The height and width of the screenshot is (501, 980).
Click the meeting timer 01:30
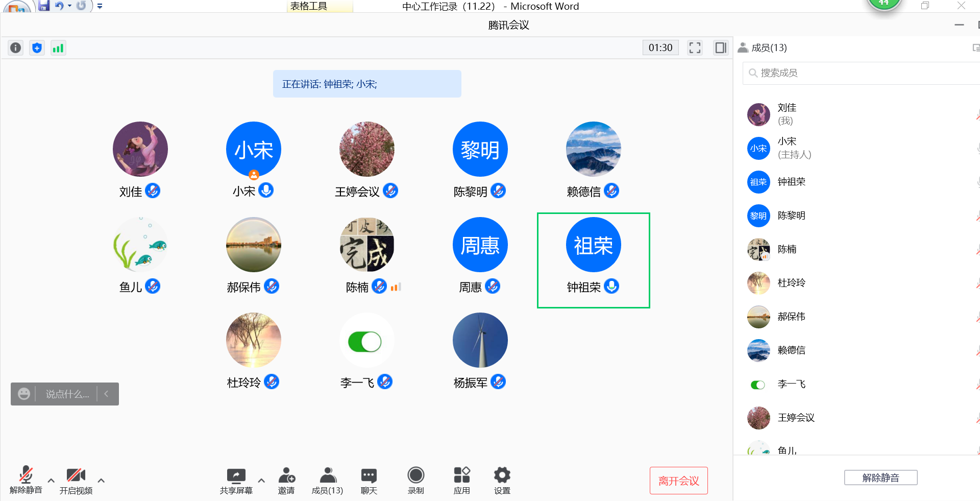(660, 48)
